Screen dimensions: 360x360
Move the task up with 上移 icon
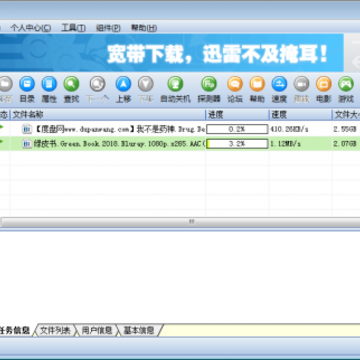point(123,84)
